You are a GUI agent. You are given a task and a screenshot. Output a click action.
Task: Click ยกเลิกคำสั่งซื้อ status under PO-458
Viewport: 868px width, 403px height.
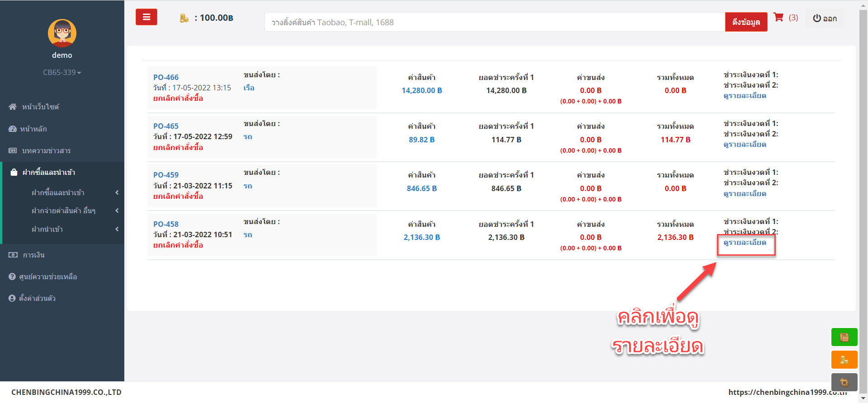[x=178, y=245]
